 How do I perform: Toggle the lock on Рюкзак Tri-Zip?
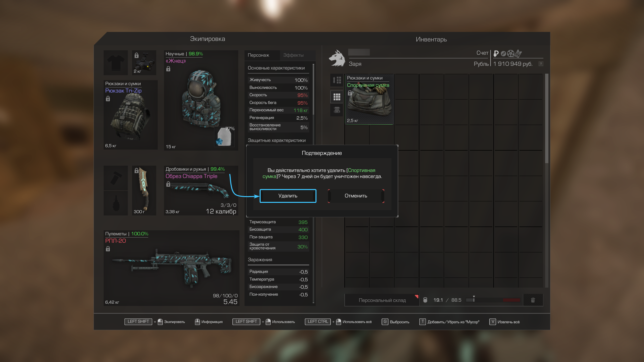coord(108,99)
